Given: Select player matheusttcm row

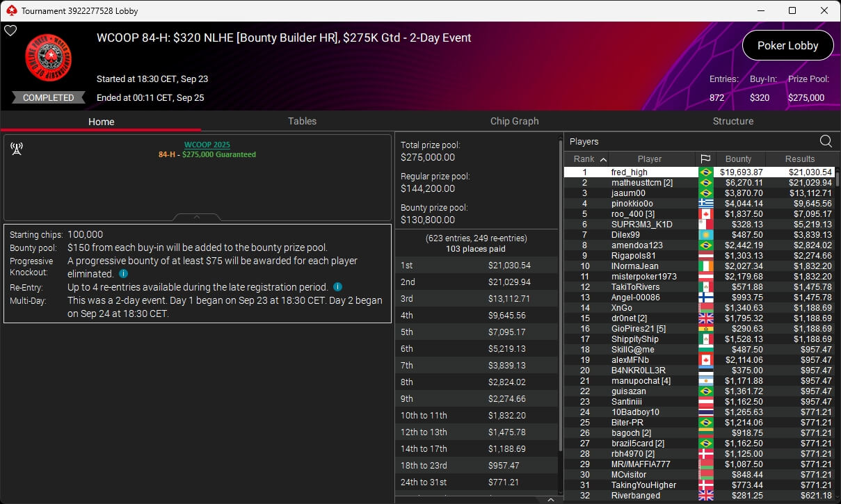Looking at the screenshot, I should [x=698, y=183].
